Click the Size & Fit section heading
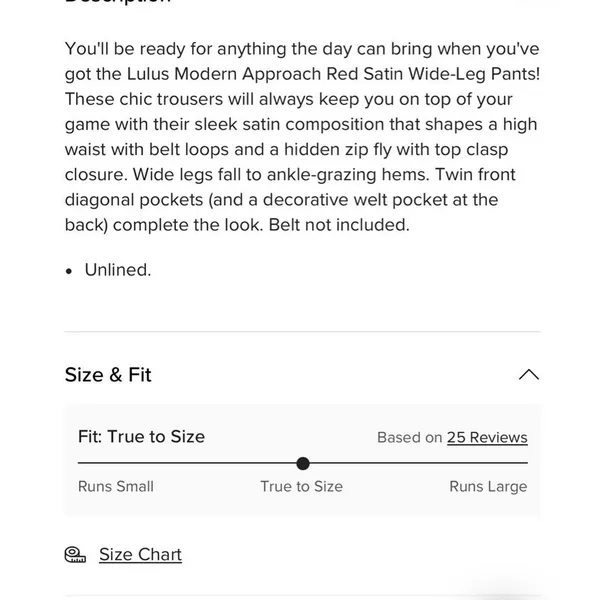This screenshot has width=600, height=600. tap(108, 375)
